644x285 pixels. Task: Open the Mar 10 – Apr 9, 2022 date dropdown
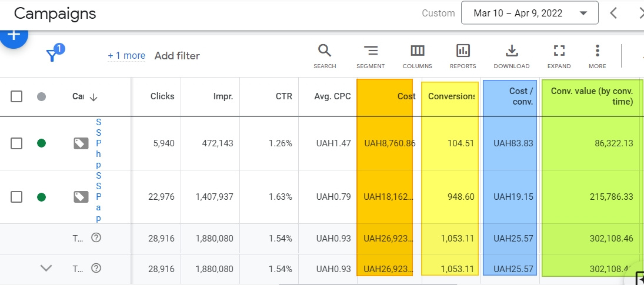click(x=529, y=13)
